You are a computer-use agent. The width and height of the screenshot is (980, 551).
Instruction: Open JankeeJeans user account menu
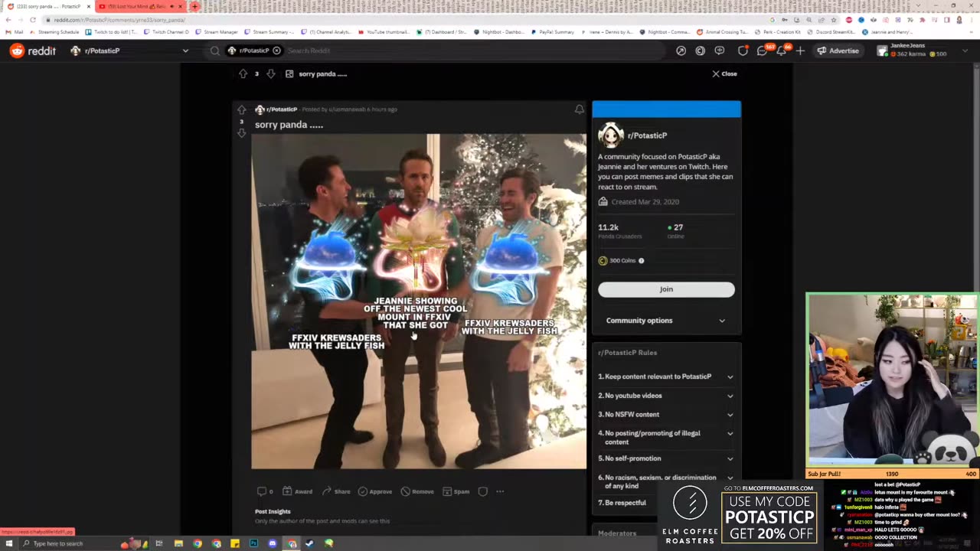pos(924,51)
